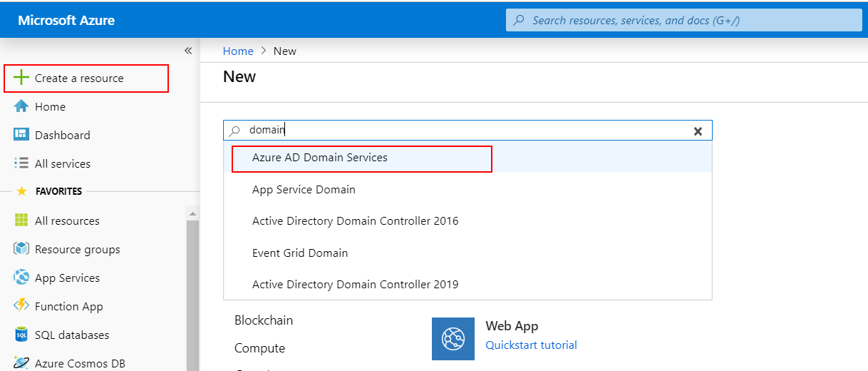Screen dimensions: 868x371
Task: Collapse the sidebar with double chevron
Action: (x=188, y=51)
